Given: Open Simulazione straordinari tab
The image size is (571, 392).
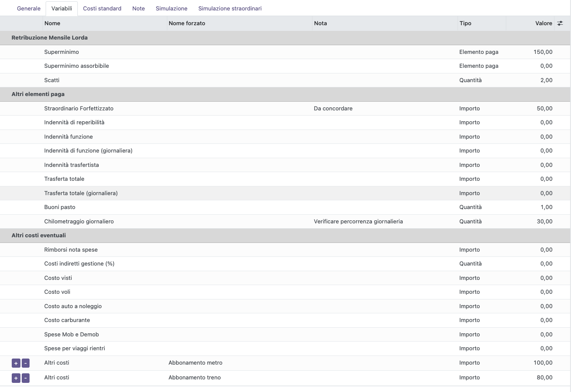Looking at the screenshot, I should [x=230, y=9].
